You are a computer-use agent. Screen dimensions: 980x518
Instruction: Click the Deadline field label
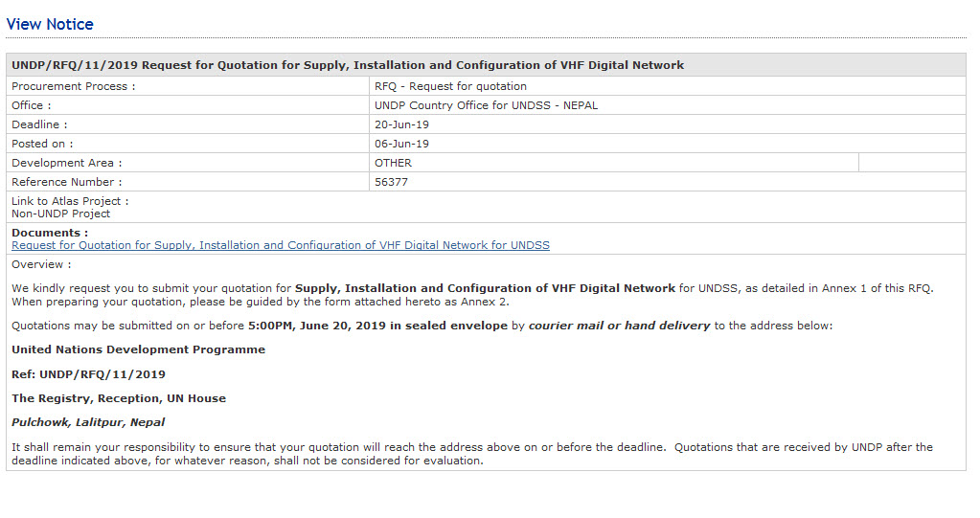point(39,124)
